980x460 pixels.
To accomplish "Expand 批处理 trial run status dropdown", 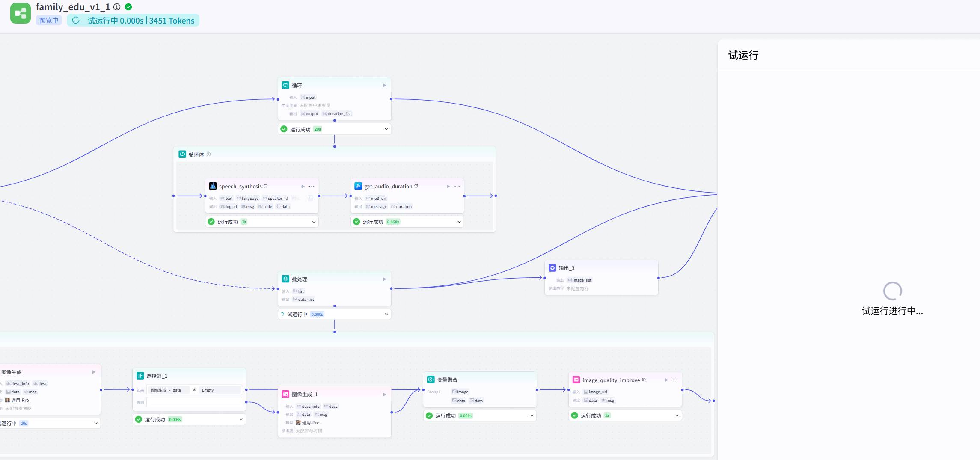I will [386, 314].
